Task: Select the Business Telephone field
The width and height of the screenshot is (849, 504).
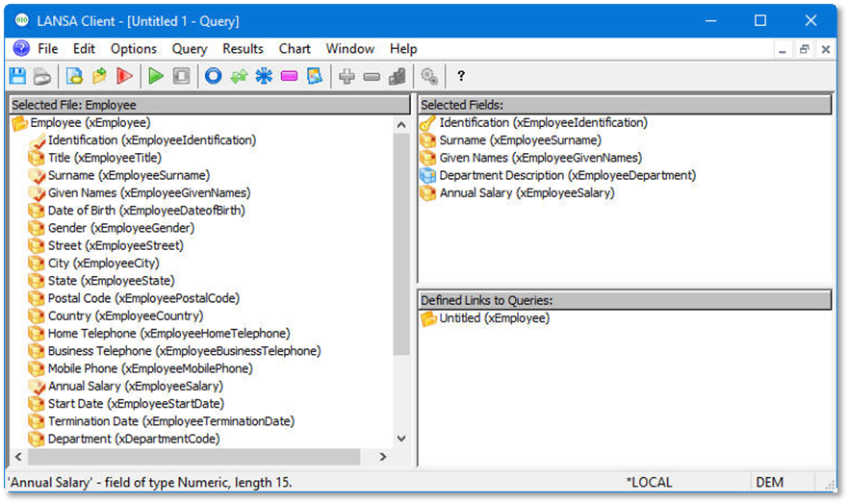Action: pos(184,351)
